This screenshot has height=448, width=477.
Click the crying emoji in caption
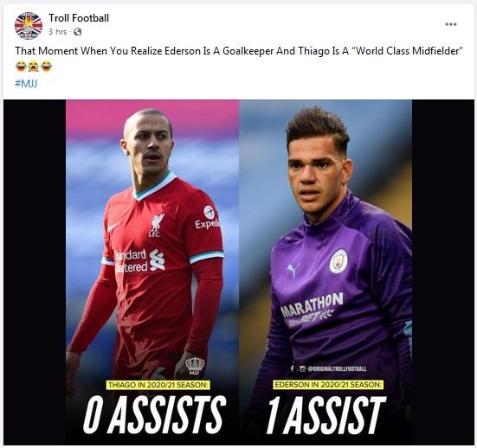(x=34, y=67)
